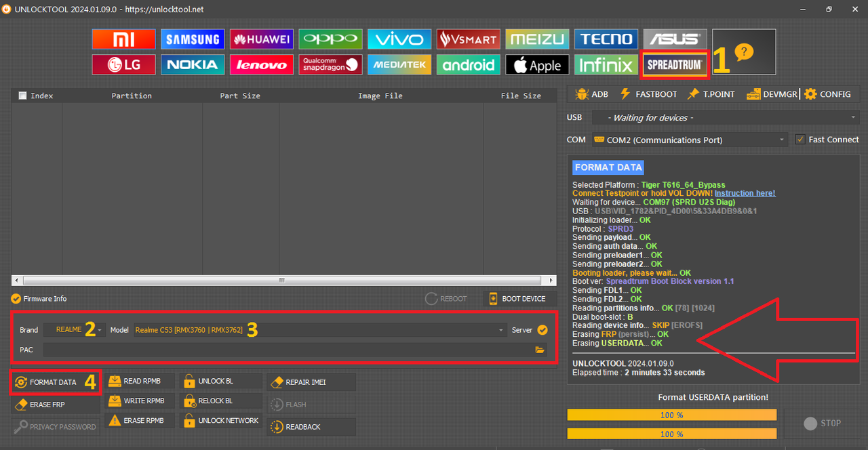The height and width of the screenshot is (450, 868).
Task: Open the USB devices dropdown
Action: pos(726,118)
